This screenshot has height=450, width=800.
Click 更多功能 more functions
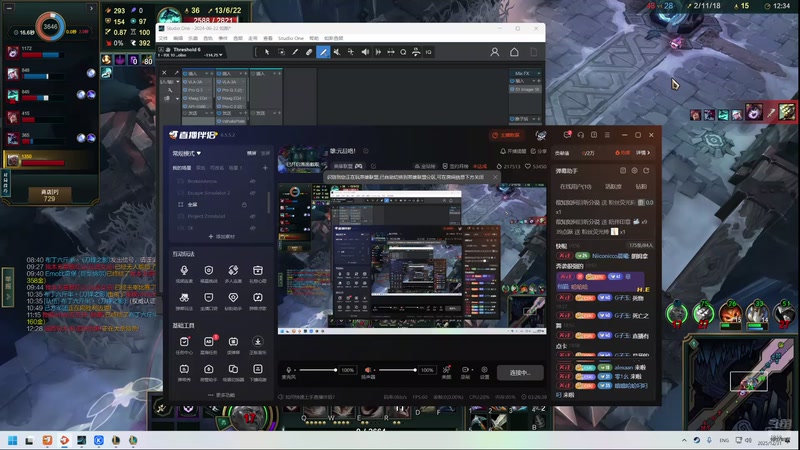tap(221, 395)
